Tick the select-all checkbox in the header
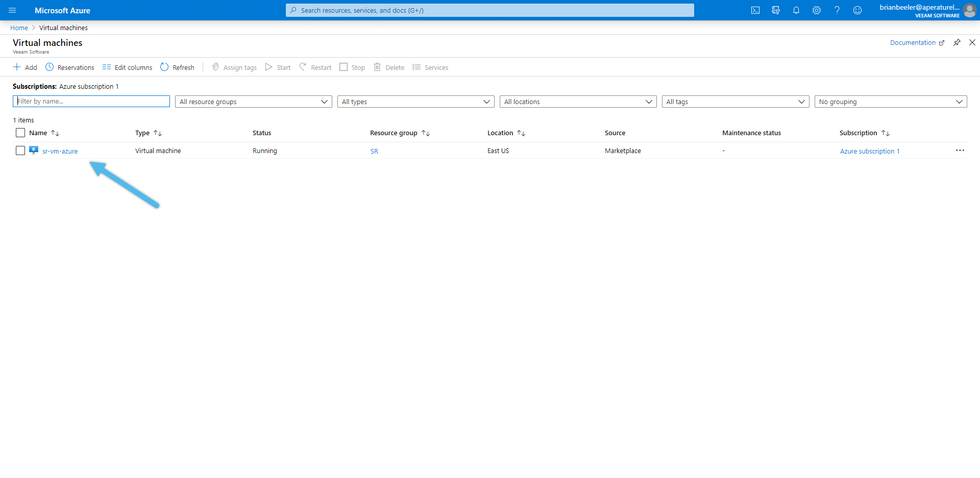Viewport: 980px width, 478px height. tap(20, 133)
